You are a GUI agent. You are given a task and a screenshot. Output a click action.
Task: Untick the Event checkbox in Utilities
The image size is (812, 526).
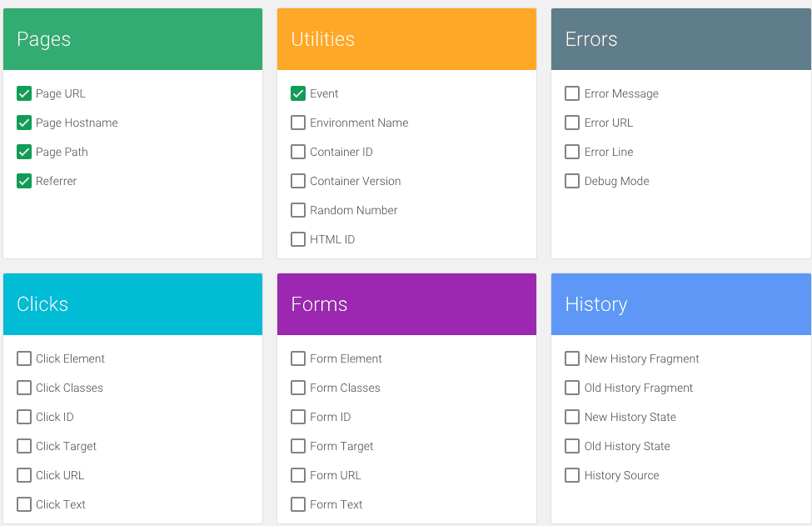click(x=298, y=93)
